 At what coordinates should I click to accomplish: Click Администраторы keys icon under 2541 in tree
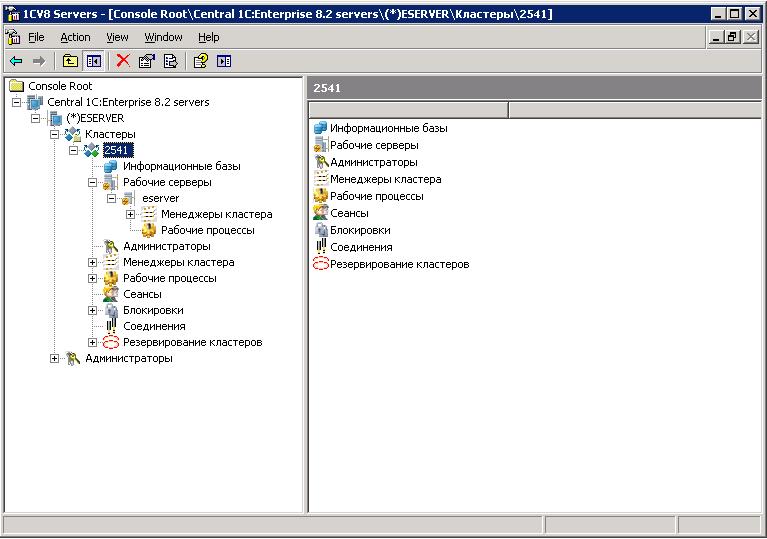(x=111, y=247)
